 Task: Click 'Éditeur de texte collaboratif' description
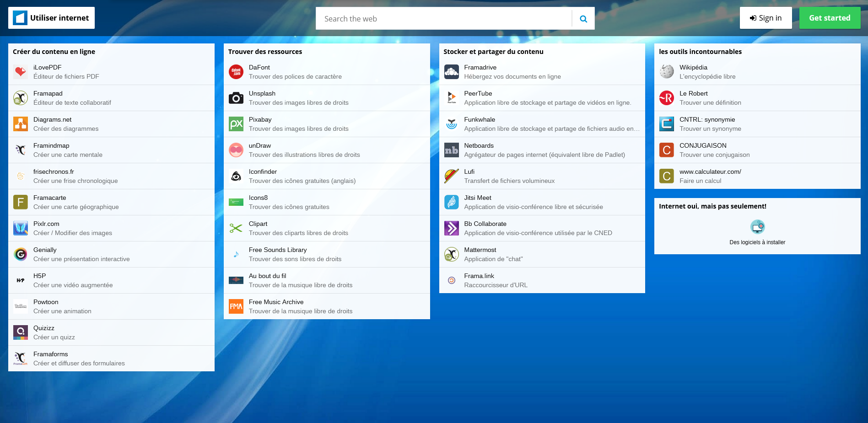(72, 103)
